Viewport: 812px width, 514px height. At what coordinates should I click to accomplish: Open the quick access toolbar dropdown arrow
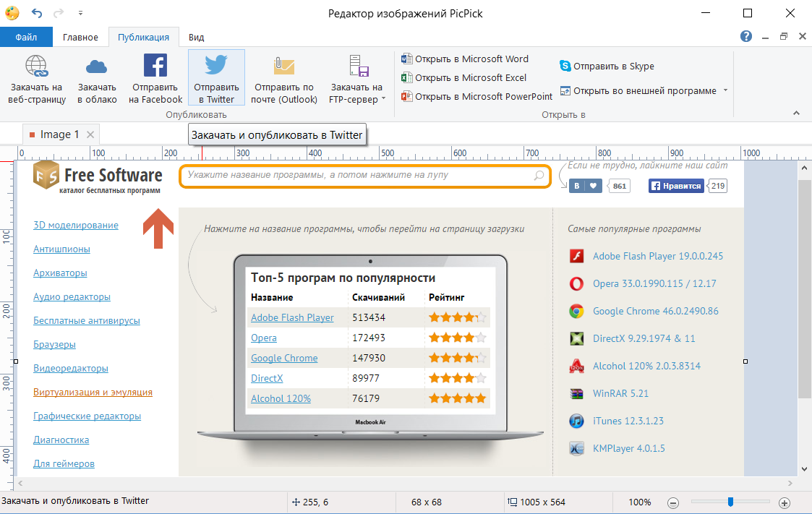tap(80, 13)
